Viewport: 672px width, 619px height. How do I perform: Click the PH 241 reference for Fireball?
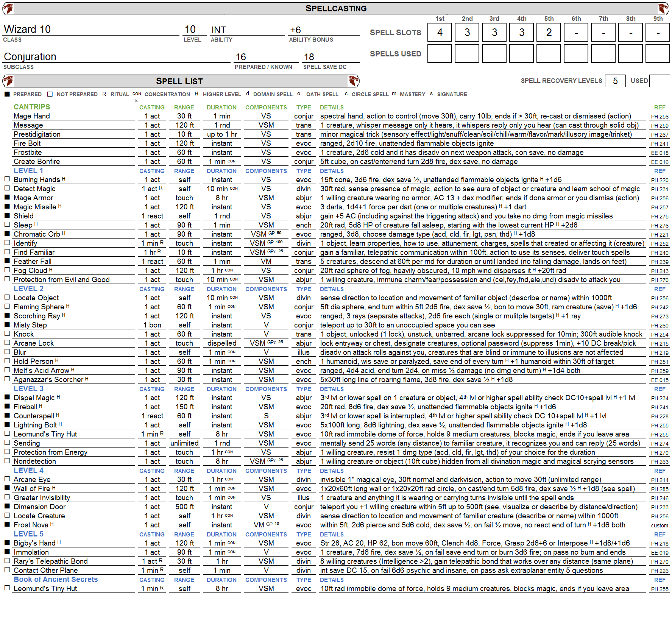point(660,407)
